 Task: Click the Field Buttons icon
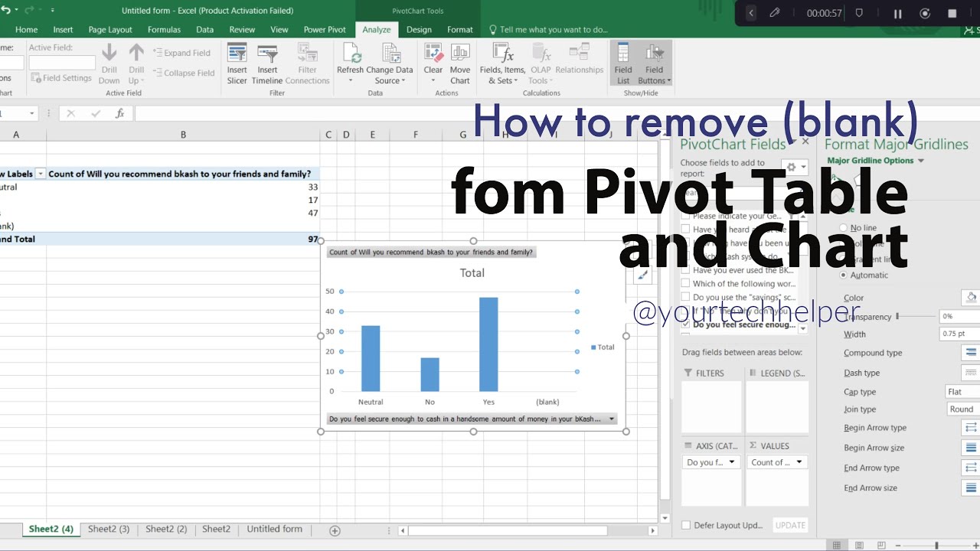pyautogui.click(x=654, y=64)
